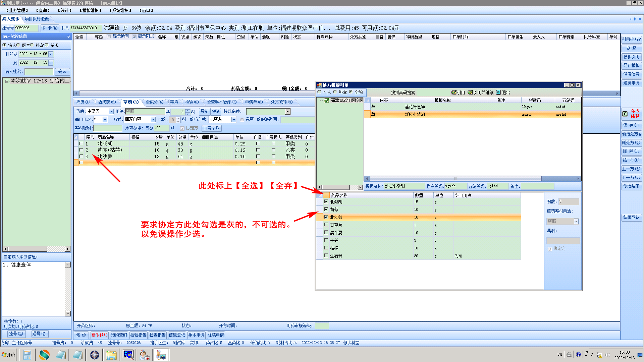644x362 pixels.
Task: Click the 引用并继续 checkmark icon
Action: [x=470, y=93]
